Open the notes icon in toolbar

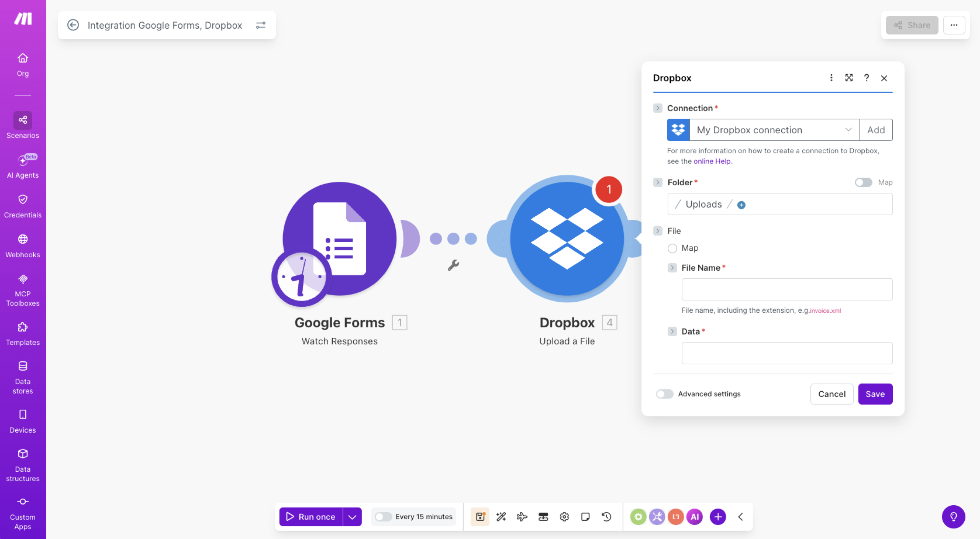pos(585,517)
